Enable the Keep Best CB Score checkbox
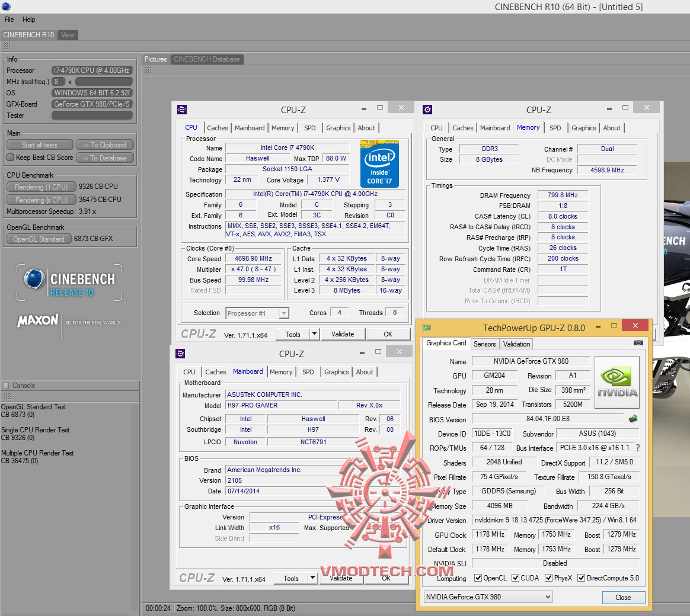 10,158
